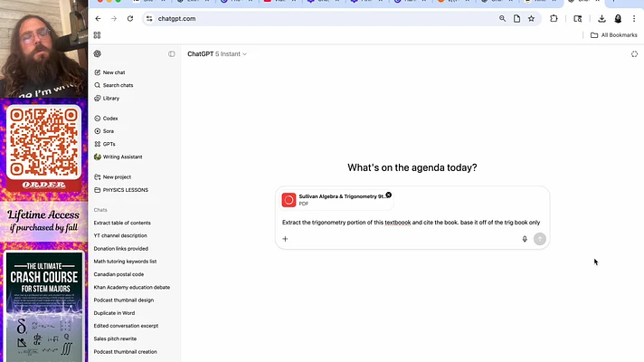Collapse the ChatGPT sidebar
Image resolution: width=644 pixels, height=362 pixels.
click(x=172, y=53)
